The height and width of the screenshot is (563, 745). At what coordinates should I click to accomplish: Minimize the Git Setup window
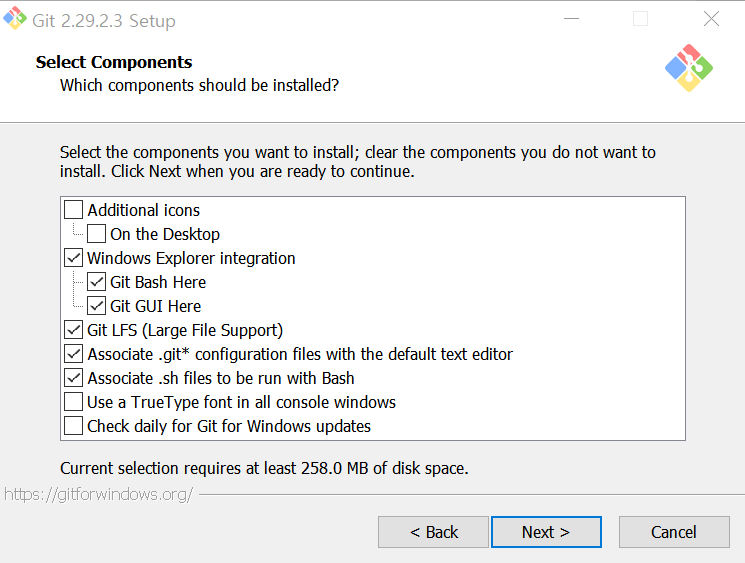click(x=571, y=19)
